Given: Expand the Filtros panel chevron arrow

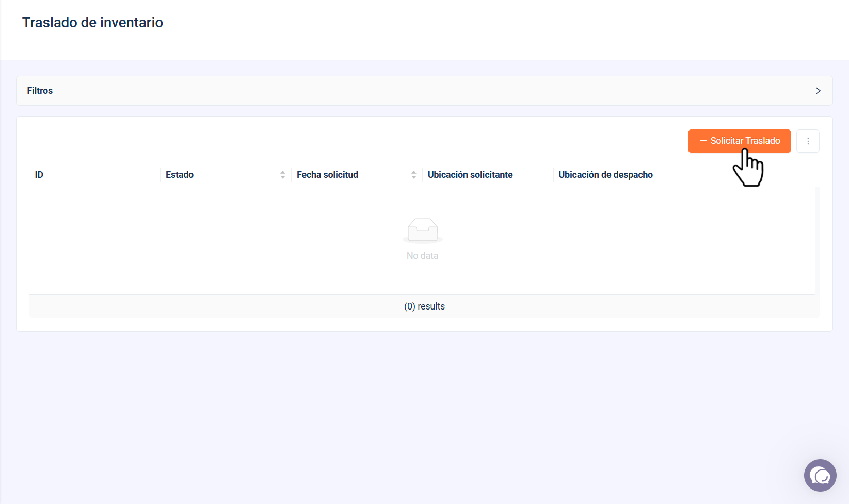Looking at the screenshot, I should click(x=818, y=91).
